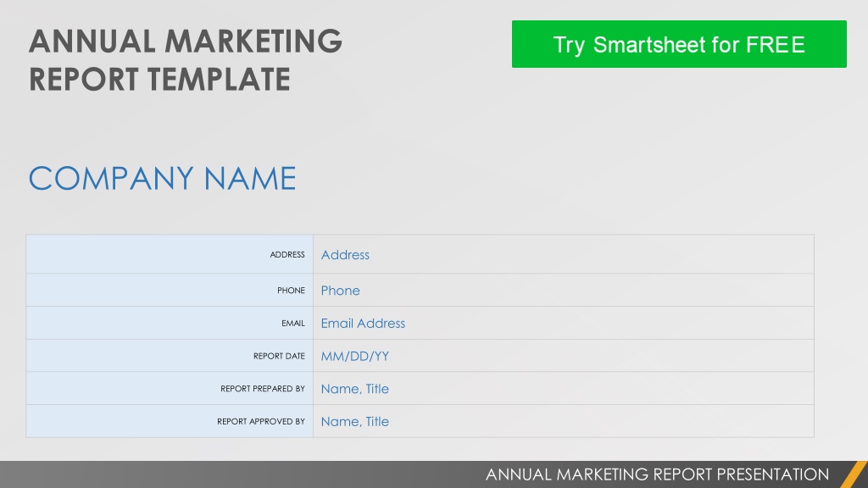Click the Try Smartsheet for FREE button
Screen dimensions: 868x488
[679, 44]
